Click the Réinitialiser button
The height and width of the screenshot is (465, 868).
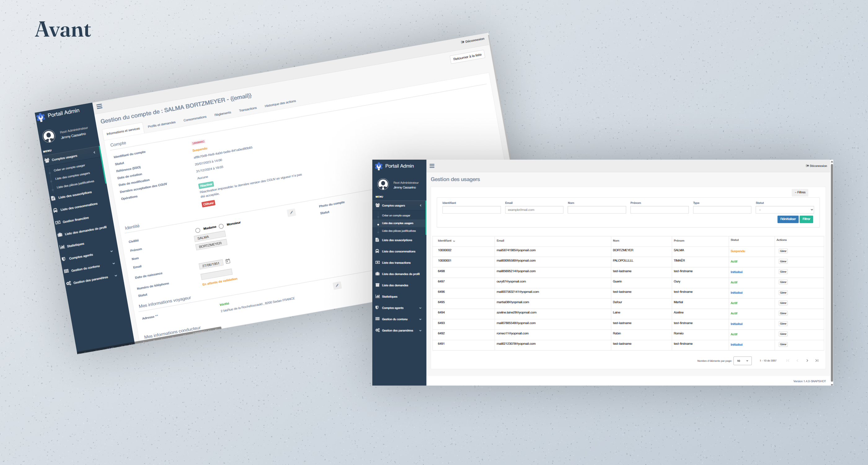tap(788, 219)
